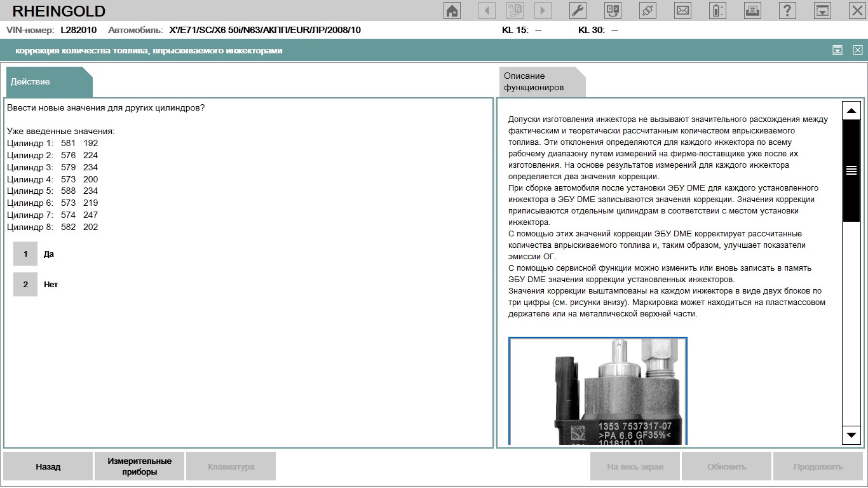
Task: Click the VIN number L282010
Action: click(x=79, y=30)
